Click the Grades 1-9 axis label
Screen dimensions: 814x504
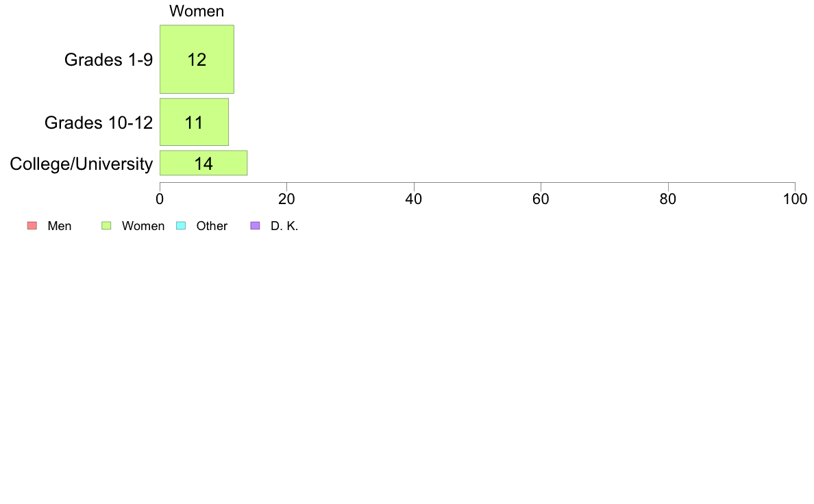point(108,60)
